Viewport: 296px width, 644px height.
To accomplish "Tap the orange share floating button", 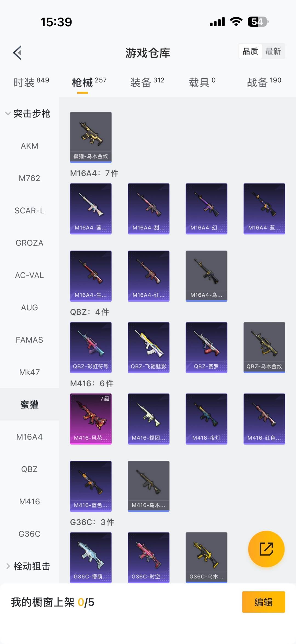I will [x=266, y=549].
